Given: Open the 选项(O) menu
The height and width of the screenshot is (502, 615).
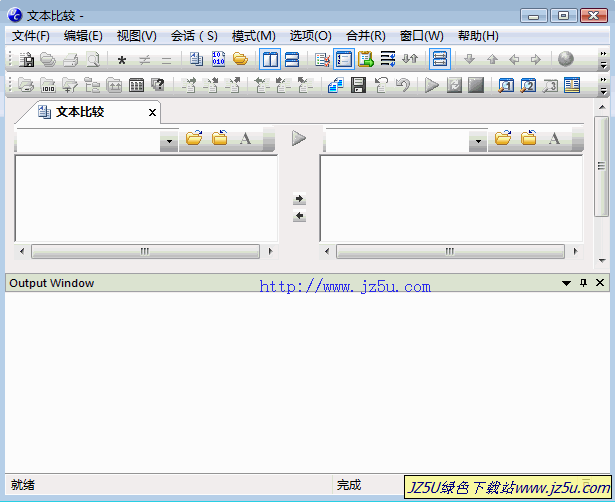Looking at the screenshot, I should (x=311, y=36).
